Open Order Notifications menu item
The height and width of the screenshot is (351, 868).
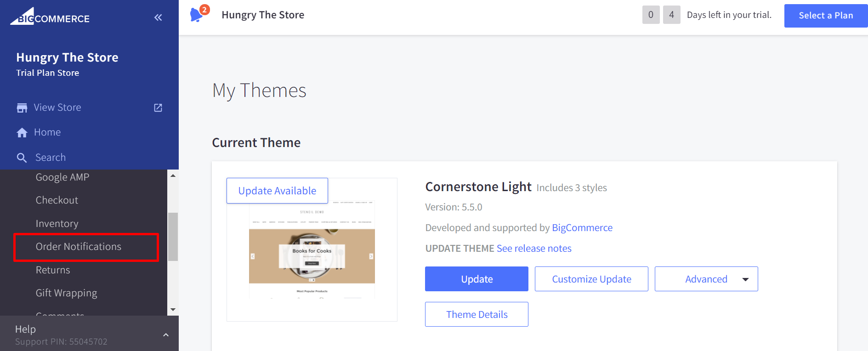[x=79, y=247]
